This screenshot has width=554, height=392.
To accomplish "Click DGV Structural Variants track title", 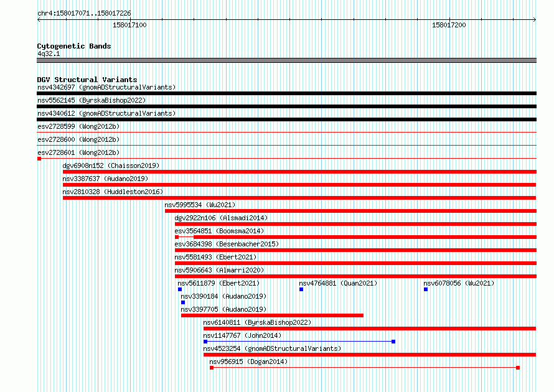I will tap(87, 80).
